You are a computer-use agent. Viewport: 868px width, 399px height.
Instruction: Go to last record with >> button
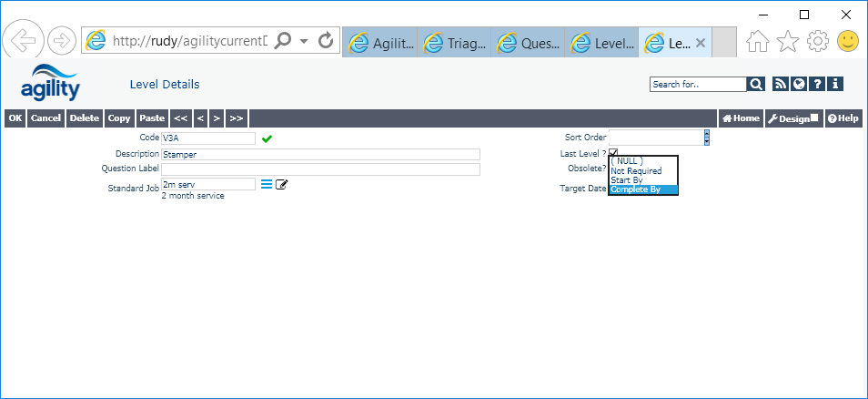coord(237,118)
